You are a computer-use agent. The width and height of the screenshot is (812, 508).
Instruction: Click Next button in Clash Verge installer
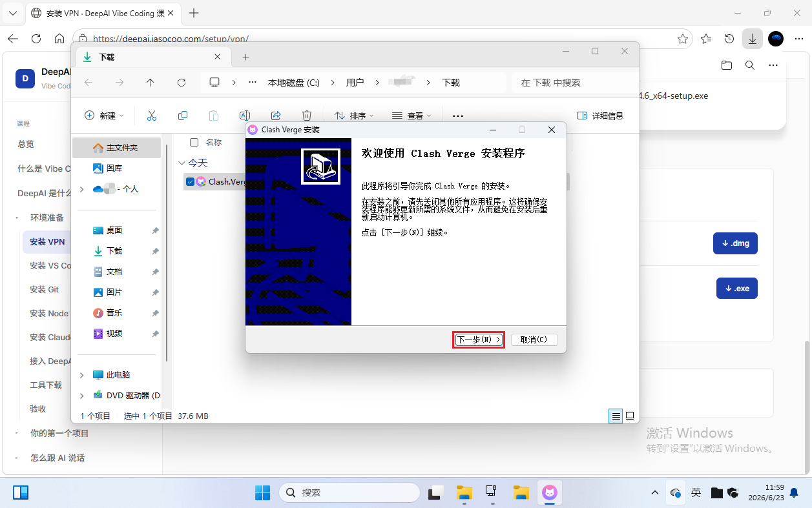click(479, 340)
